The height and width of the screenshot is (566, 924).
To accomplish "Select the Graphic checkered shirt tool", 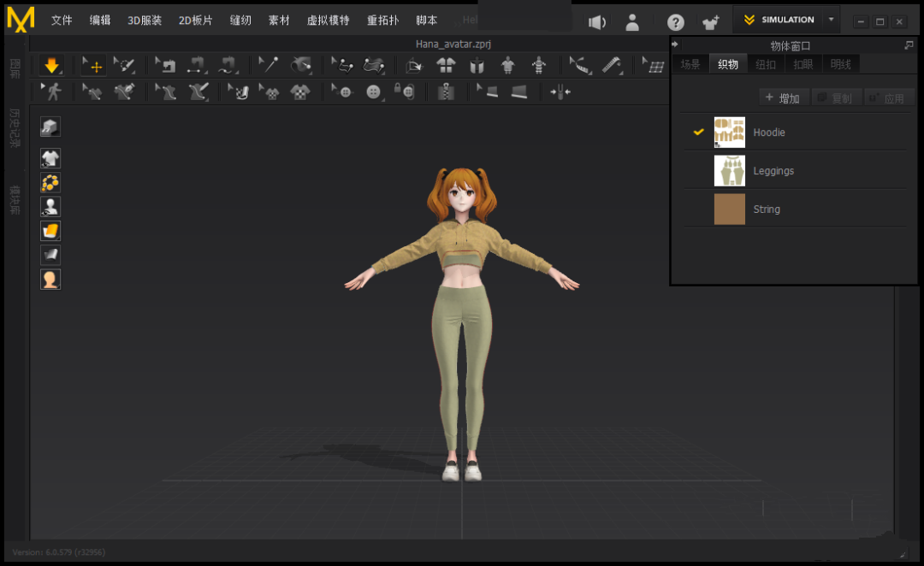I will pyautogui.click(x=300, y=91).
